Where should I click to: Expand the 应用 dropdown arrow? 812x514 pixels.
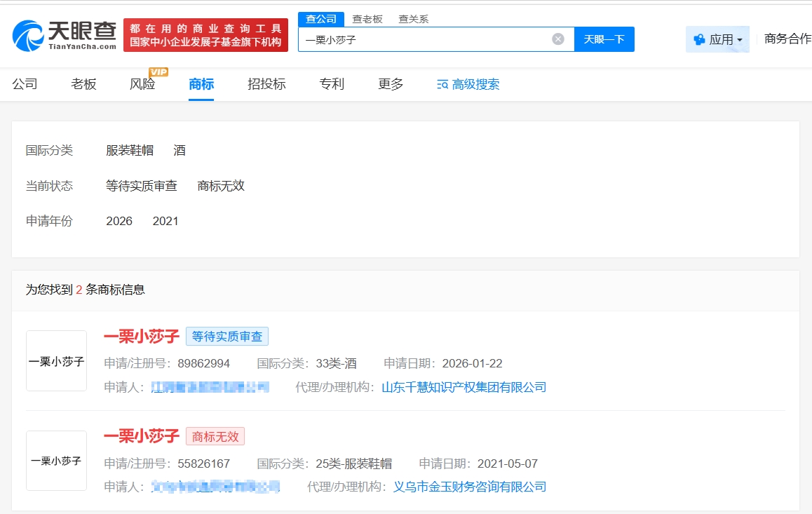pyautogui.click(x=740, y=41)
